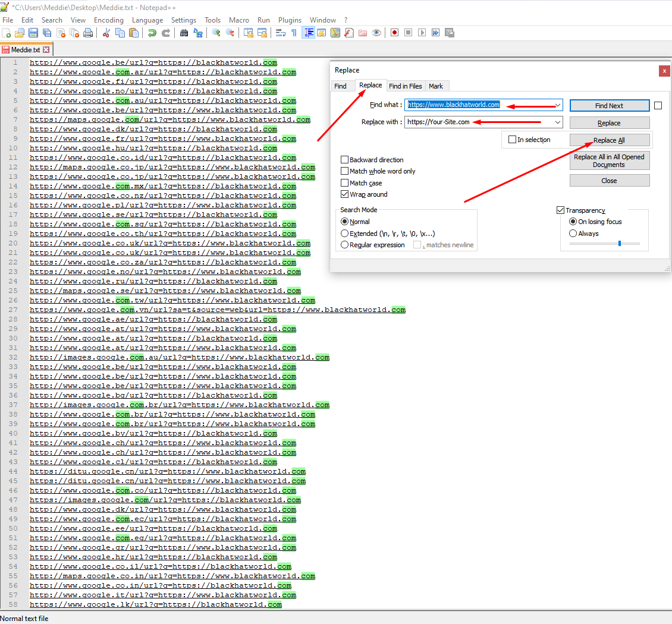The image size is (672, 624).
Task: Click the Replace button
Action: point(609,123)
